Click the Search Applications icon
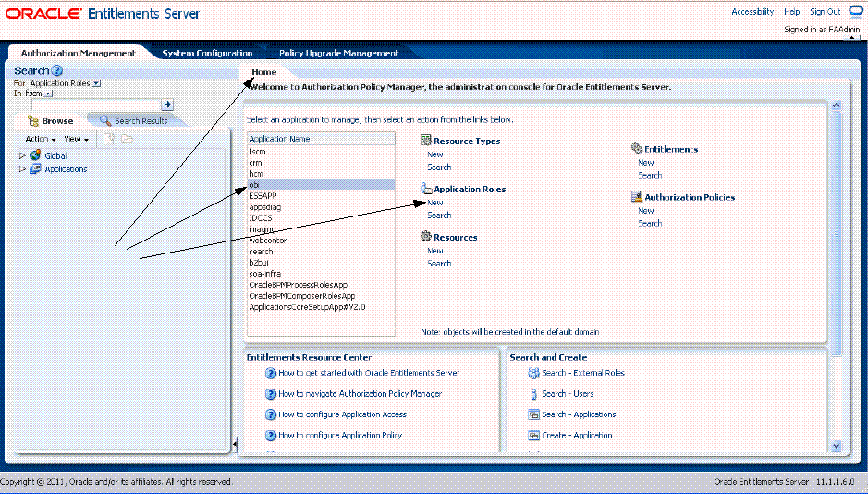 [533, 414]
